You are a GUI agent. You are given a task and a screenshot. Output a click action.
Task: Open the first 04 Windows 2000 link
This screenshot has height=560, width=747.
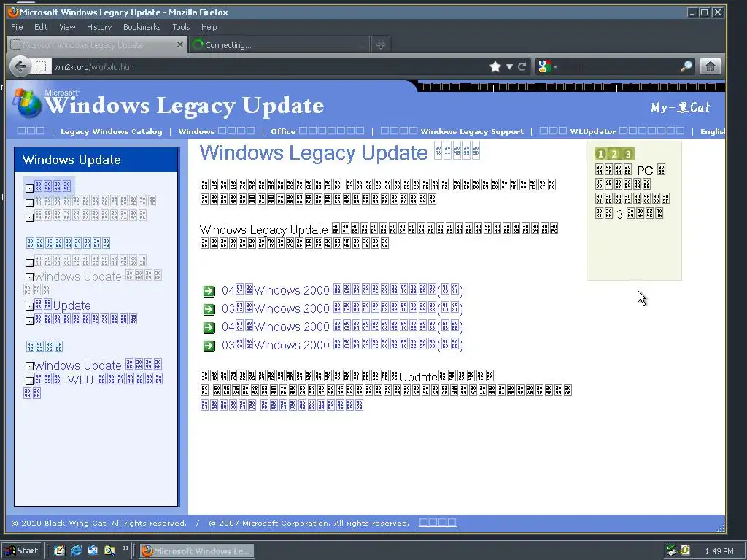342,290
